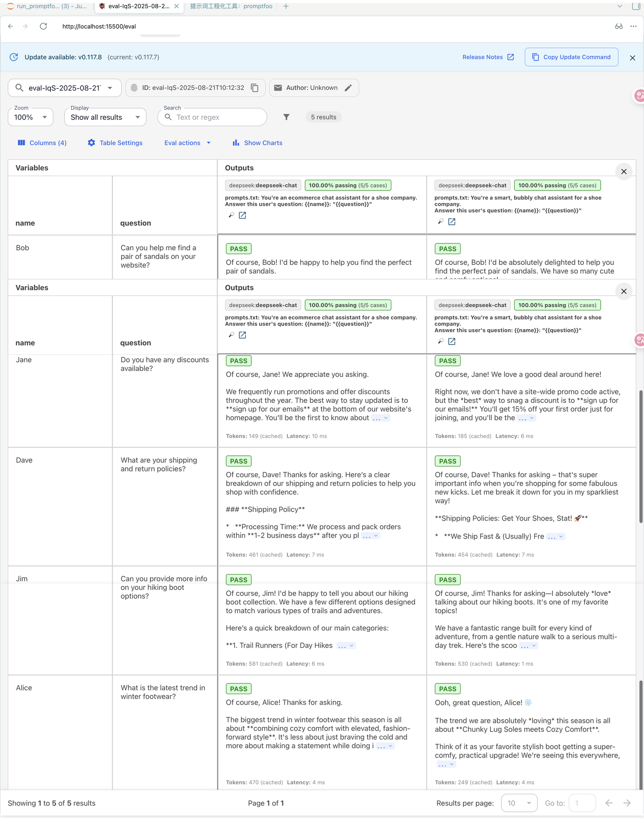
Task: Open browser menu with three dots icon
Action: coord(633,26)
